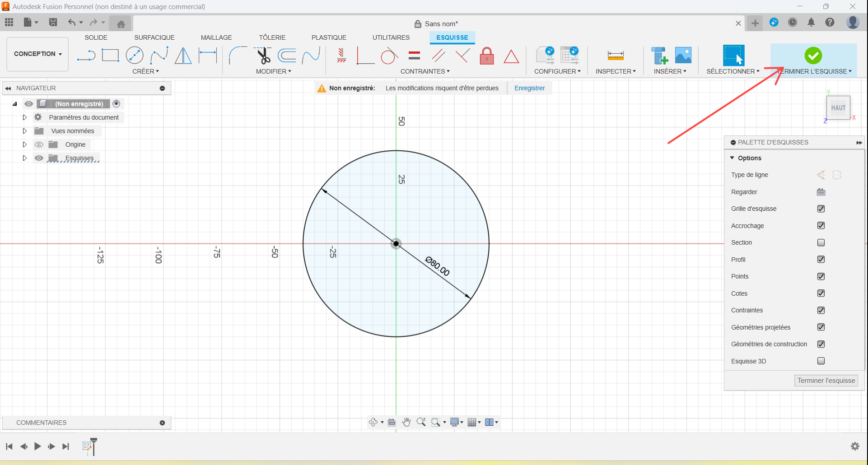Expand the Vues nommées node

tap(25, 131)
